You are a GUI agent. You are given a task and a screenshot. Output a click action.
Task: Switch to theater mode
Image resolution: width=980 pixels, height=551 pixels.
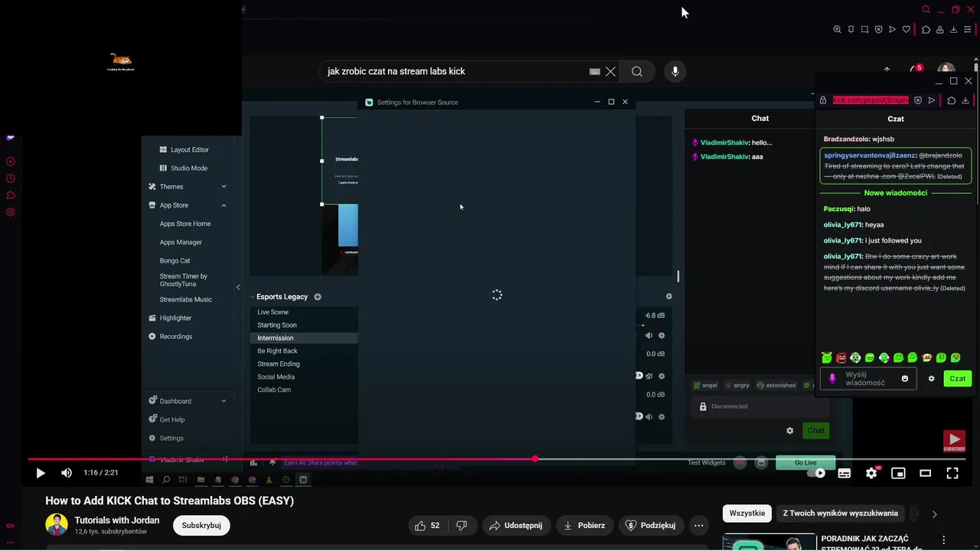pyautogui.click(x=925, y=473)
